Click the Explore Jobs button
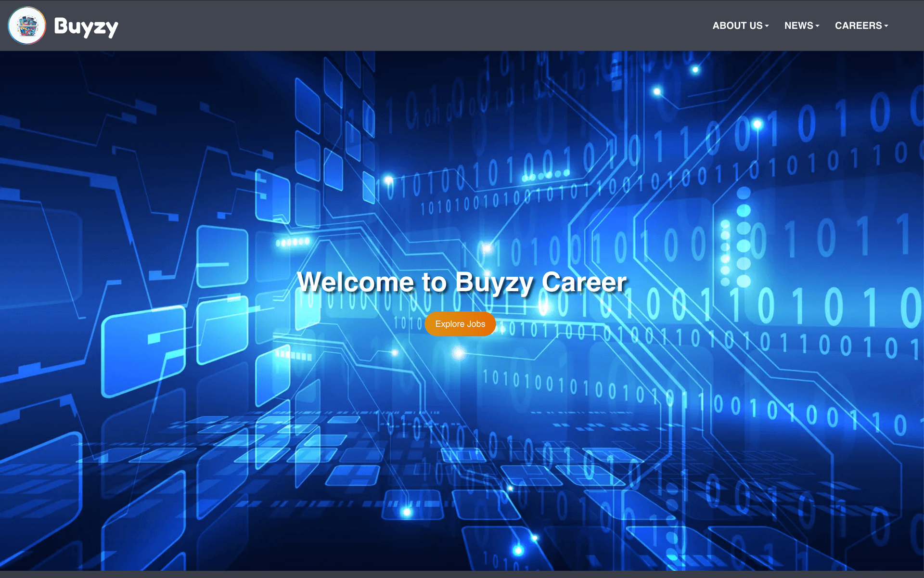The width and height of the screenshot is (924, 578). [460, 324]
